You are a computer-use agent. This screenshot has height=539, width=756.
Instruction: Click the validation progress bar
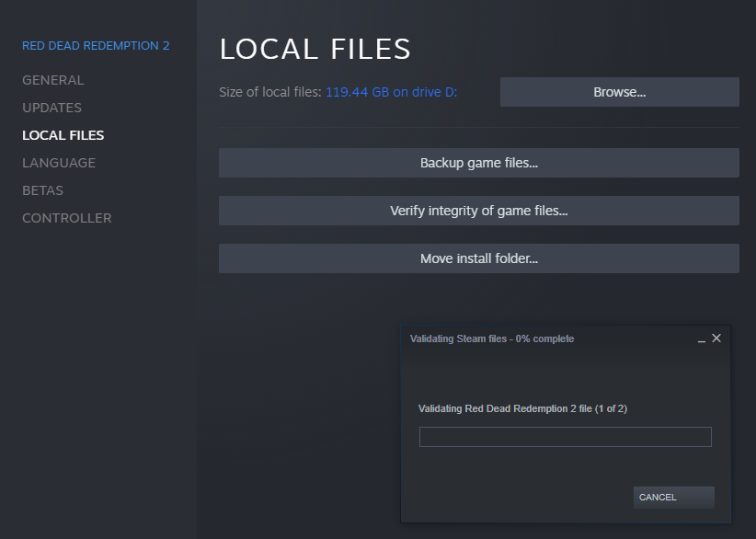click(x=565, y=437)
